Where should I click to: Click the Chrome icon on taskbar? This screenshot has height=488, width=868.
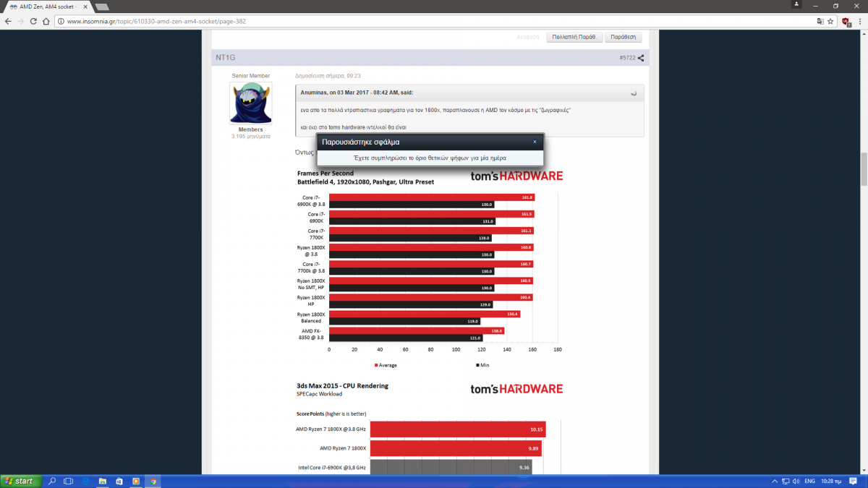coord(153,481)
